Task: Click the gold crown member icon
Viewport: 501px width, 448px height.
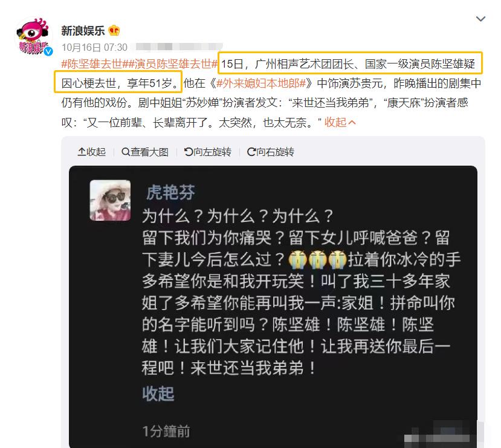Action: coord(114,31)
